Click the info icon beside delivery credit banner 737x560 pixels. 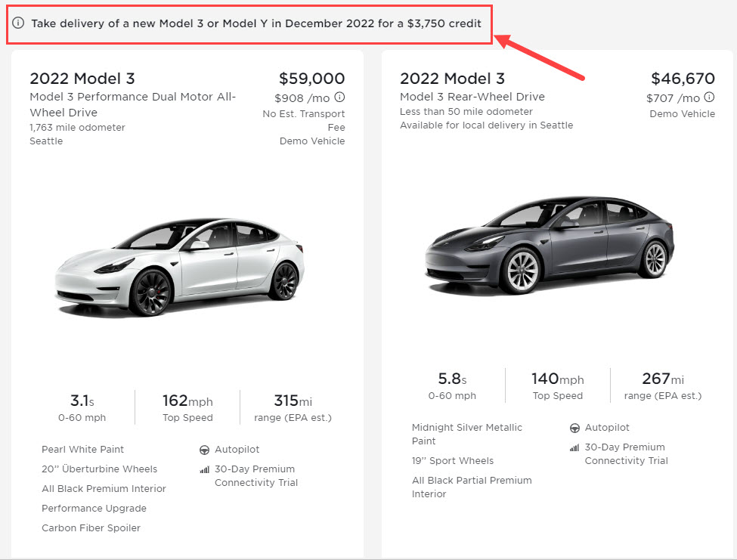[19, 23]
